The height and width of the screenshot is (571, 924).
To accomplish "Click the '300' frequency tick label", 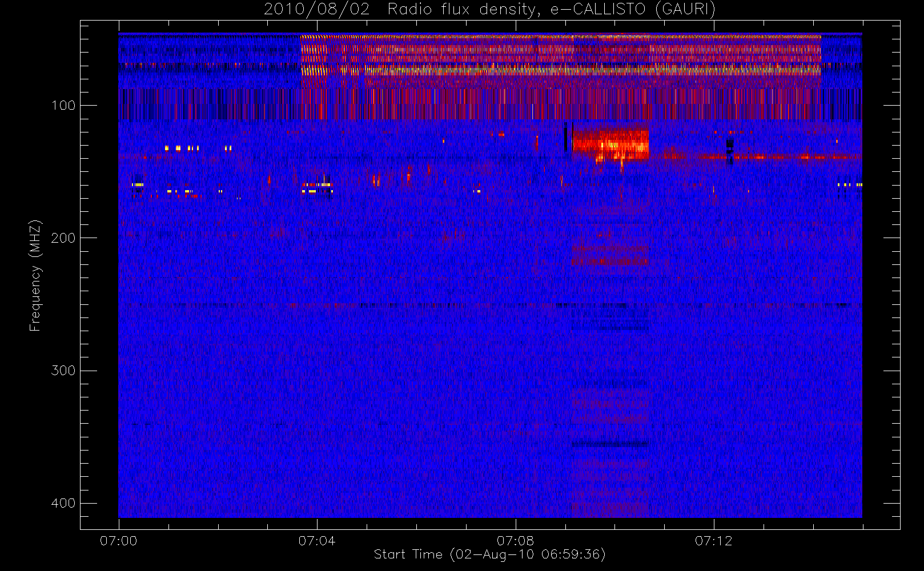I will 63,371.
